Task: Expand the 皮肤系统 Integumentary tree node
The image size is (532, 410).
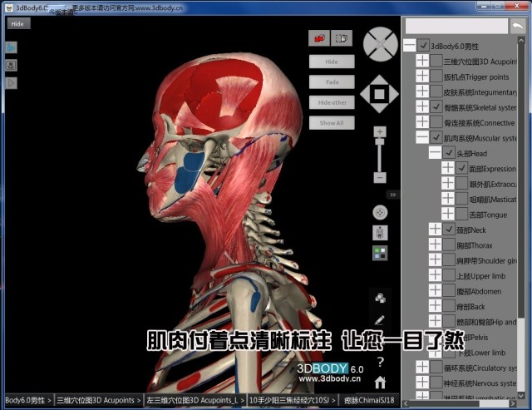Action: (x=422, y=91)
